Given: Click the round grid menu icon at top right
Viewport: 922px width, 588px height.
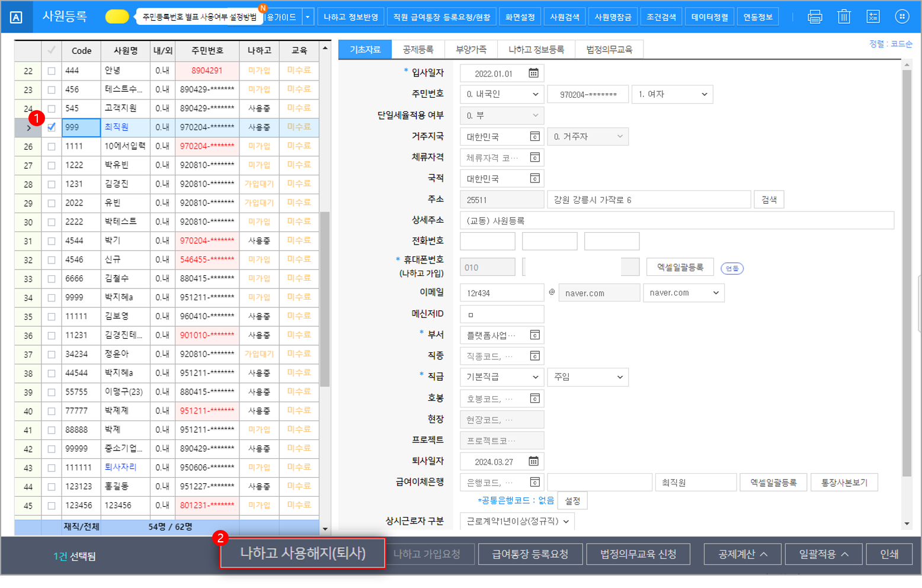Looking at the screenshot, I should point(902,17).
